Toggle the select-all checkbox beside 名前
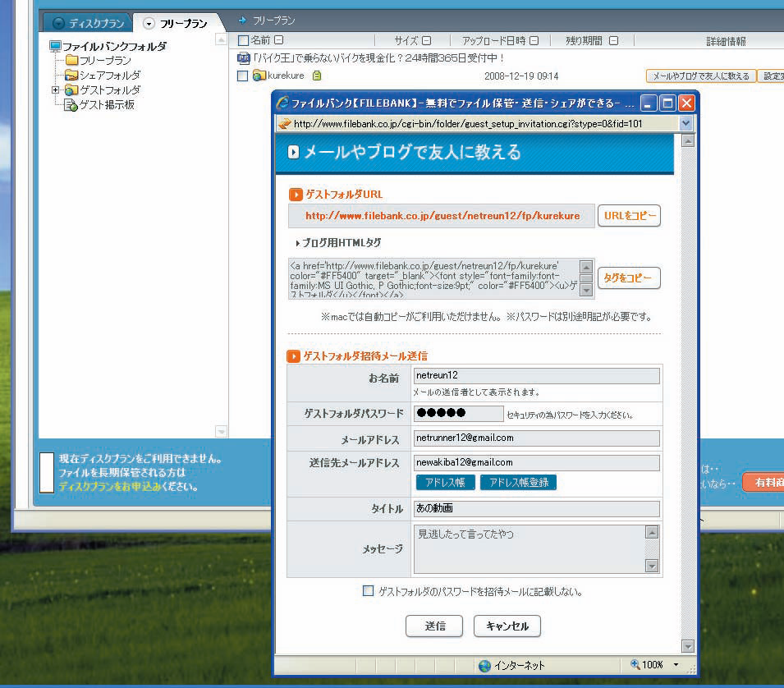This screenshot has height=688, width=784. (244, 40)
